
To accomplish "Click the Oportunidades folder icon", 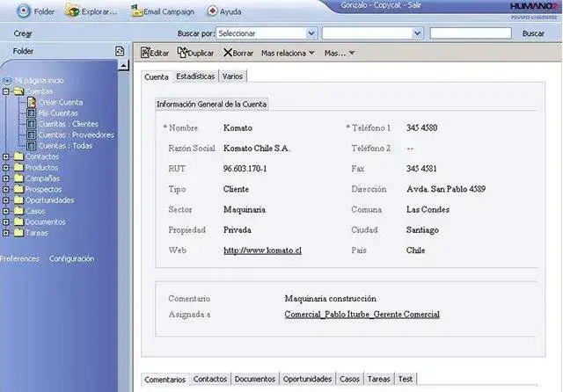I will (18, 200).
